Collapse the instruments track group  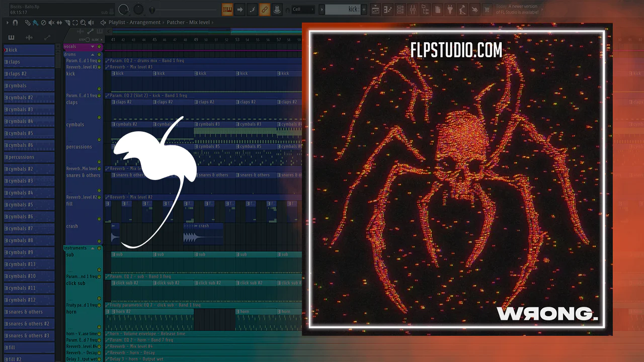[93, 248]
